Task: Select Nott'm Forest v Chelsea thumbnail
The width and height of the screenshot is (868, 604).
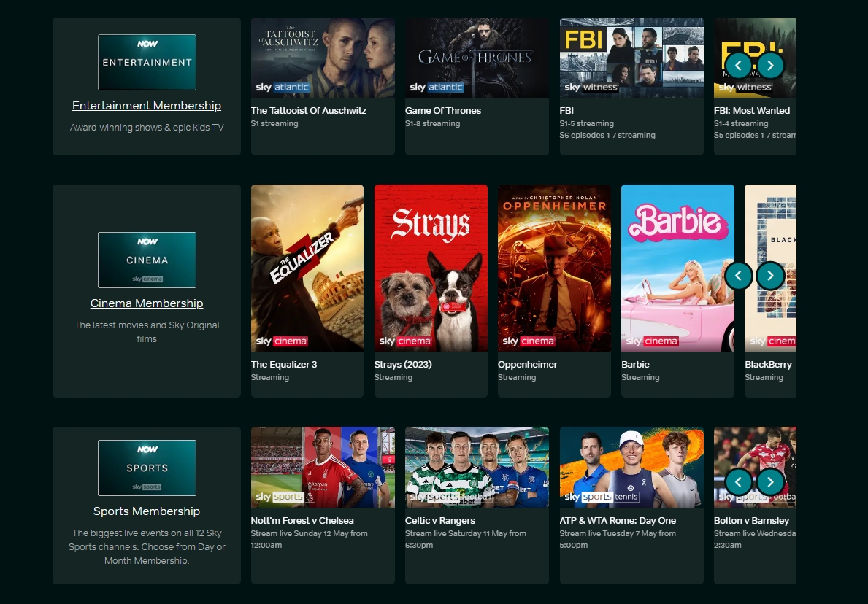Action: coord(323,468)
